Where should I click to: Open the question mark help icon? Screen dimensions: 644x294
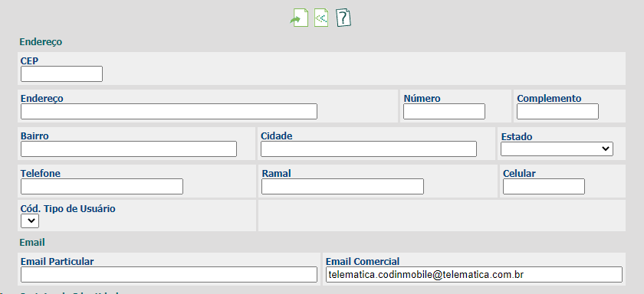coord(343,18)
